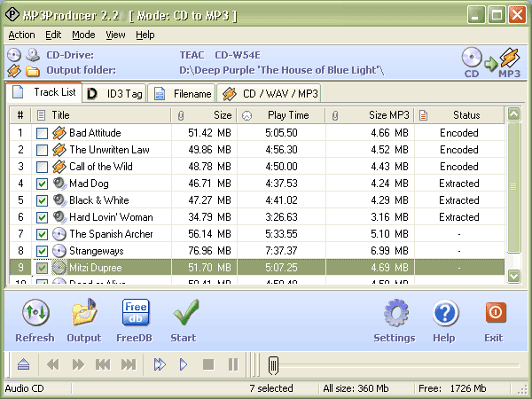Check The Unwritten Law checkbox
Screen dimensions: 532x399
[x=42, y=150]
